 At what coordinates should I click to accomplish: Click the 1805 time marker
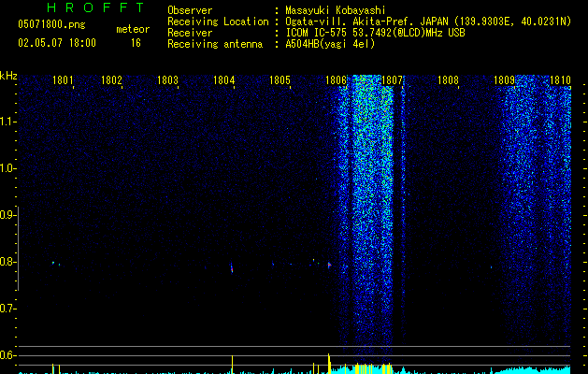click(x=280, y=80)
